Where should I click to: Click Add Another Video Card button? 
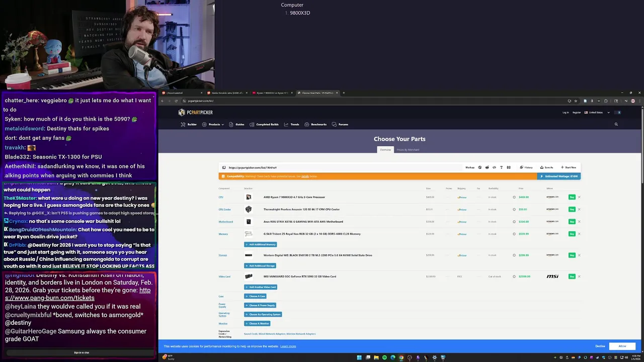pyautogui.click(x=261, y=287)
